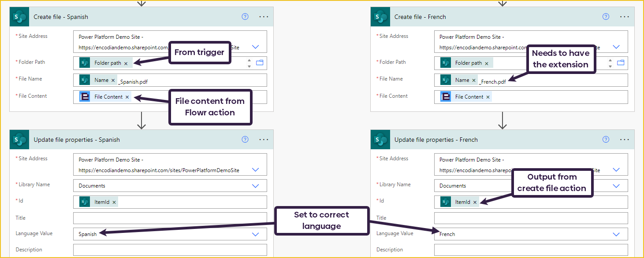Click Description field in French update action
This screenshot has height=258, width=644.
coord(531,250)
